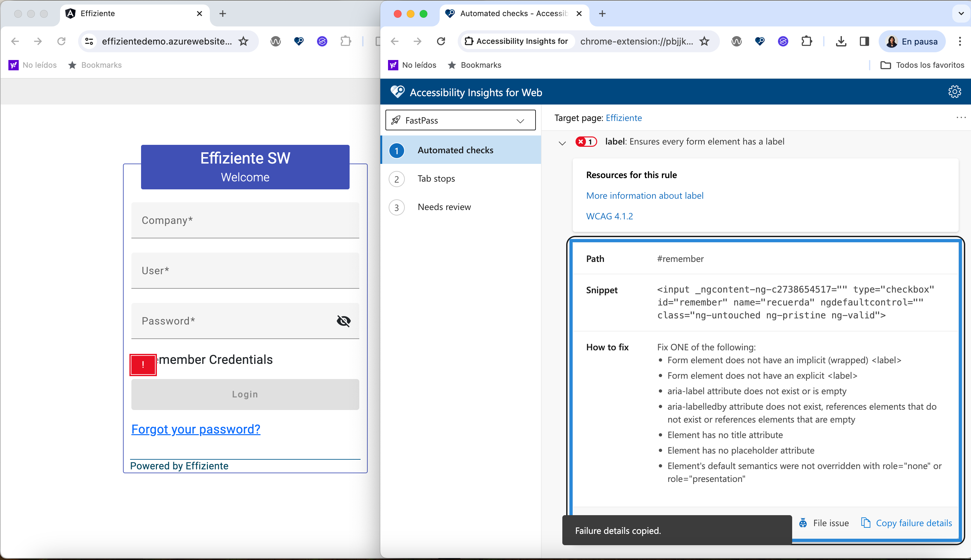This screenshot has width=971, height=560.
Task: Open site information icon in Effiziente address bar
Action: pyautogui.click(x=89, y=41)
